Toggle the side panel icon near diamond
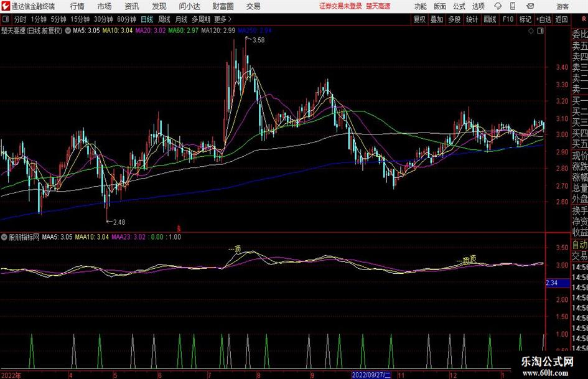Image resolution: width=588 pixels, height=379 pixels. tap(540, 31)
